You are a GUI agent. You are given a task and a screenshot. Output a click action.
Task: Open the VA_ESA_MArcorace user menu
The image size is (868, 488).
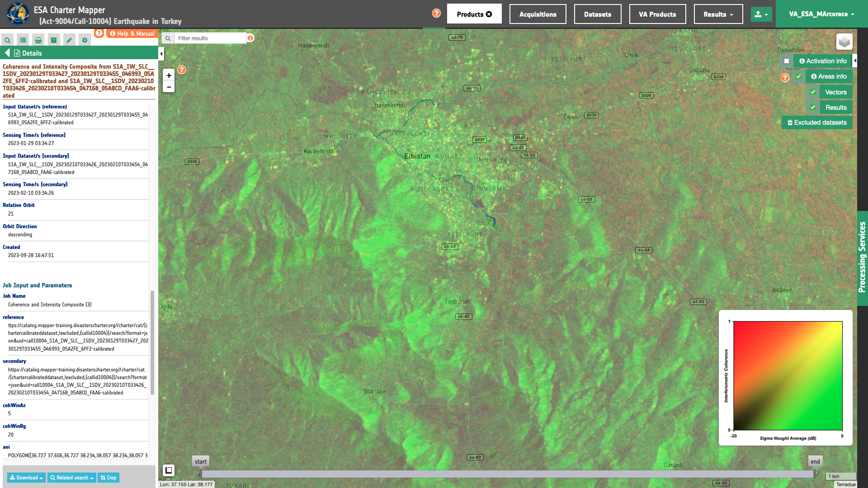[821, 14]
